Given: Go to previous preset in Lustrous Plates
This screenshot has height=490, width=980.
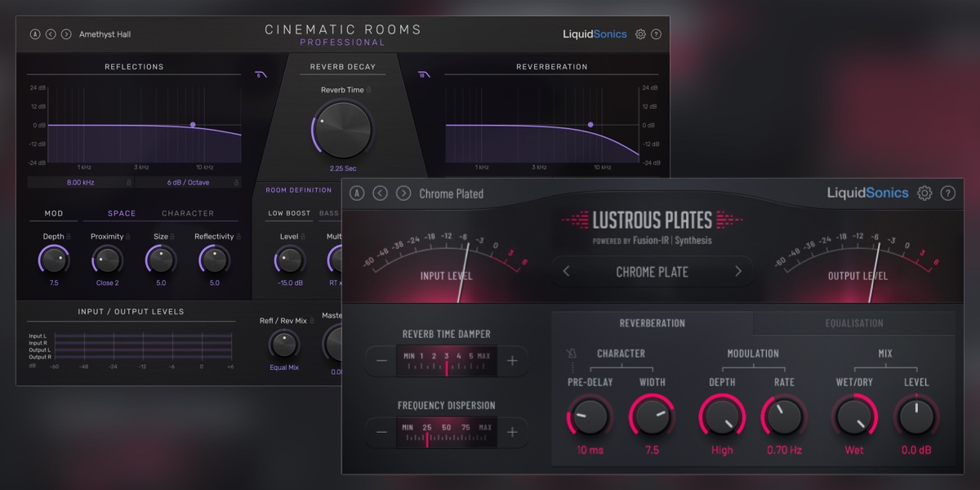Looking at the screenshot, I should [x=381, y=194].
